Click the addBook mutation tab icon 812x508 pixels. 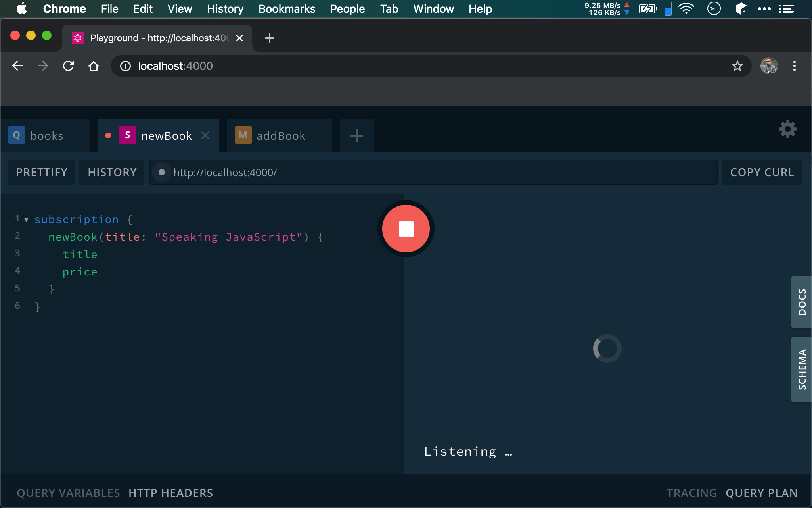(x=242, y=135)
